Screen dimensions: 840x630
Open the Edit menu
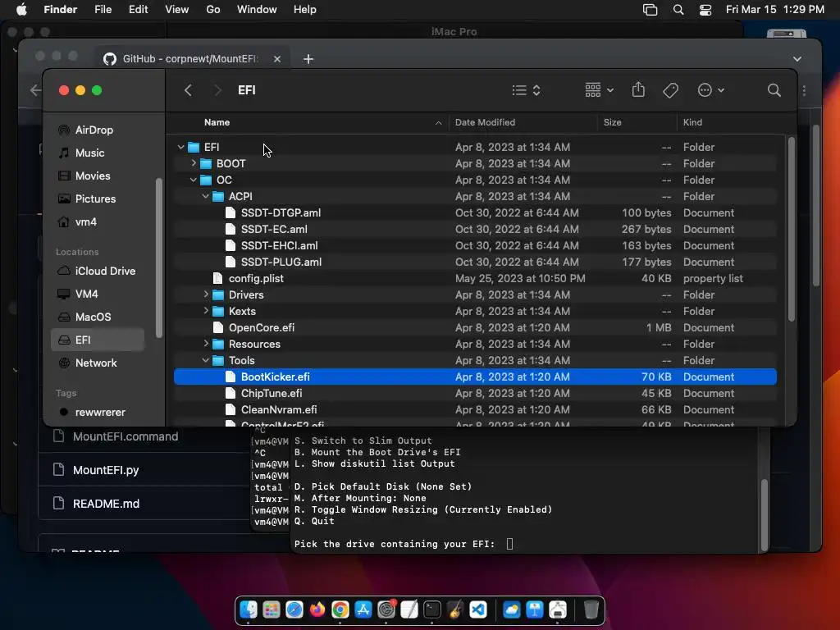138,9
